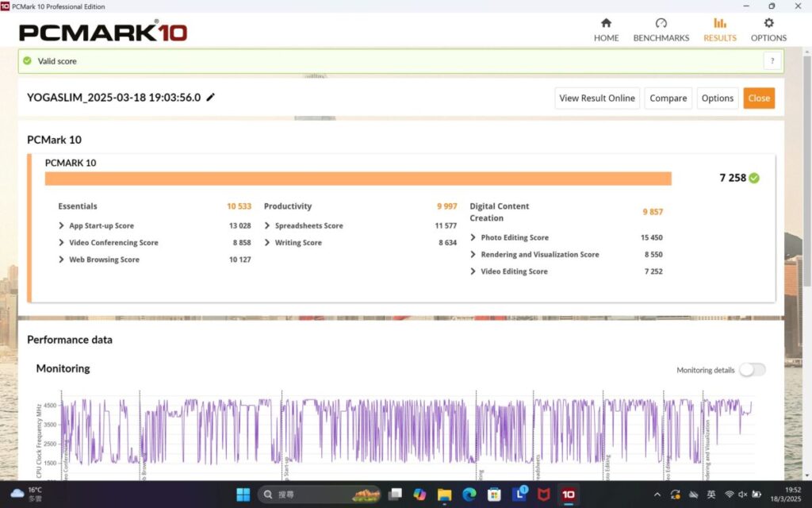Expand Writing Score details
This screenshot has width=812, height=508.
point(267,243)
